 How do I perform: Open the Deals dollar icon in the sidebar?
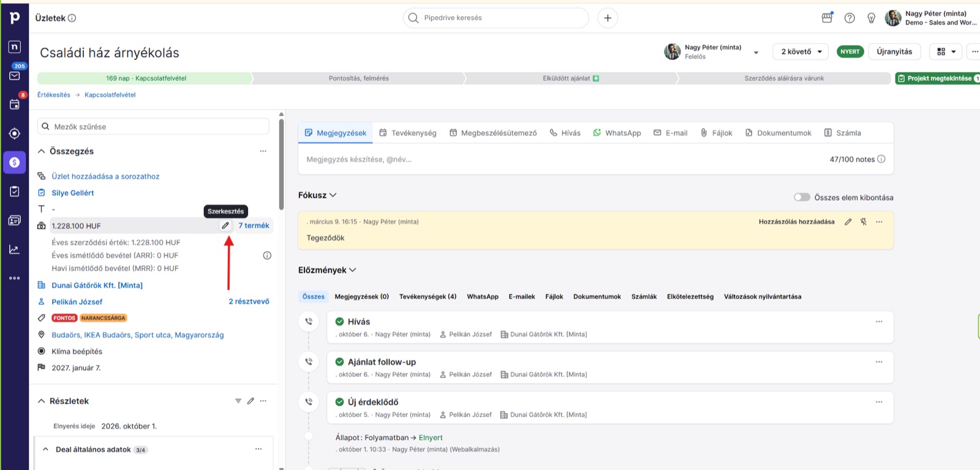click(15, 162)
